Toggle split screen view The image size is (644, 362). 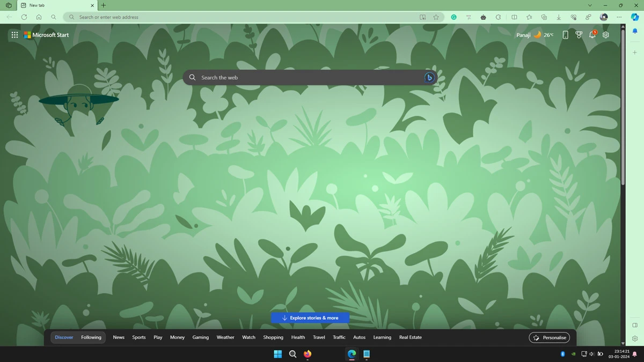pyautogui.click(x=514, y=17)
